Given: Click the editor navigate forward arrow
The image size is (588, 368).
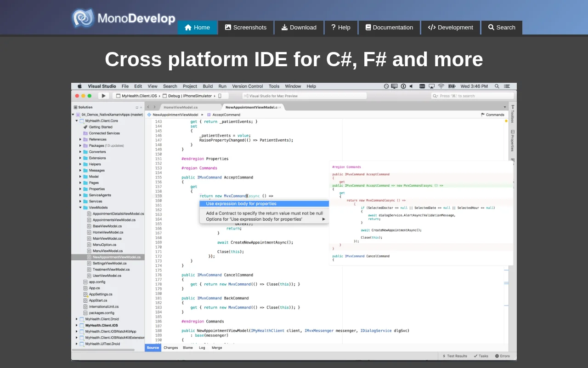Looking at the screenshot, I should tap(155, 107).
